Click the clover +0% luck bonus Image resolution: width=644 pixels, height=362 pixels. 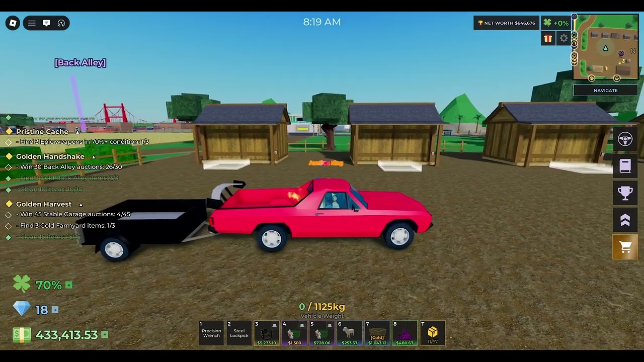tap(556, 23)
